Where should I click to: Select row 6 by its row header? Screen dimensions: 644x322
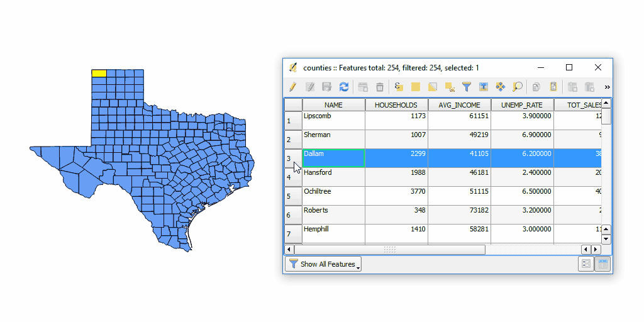[293, 215]
